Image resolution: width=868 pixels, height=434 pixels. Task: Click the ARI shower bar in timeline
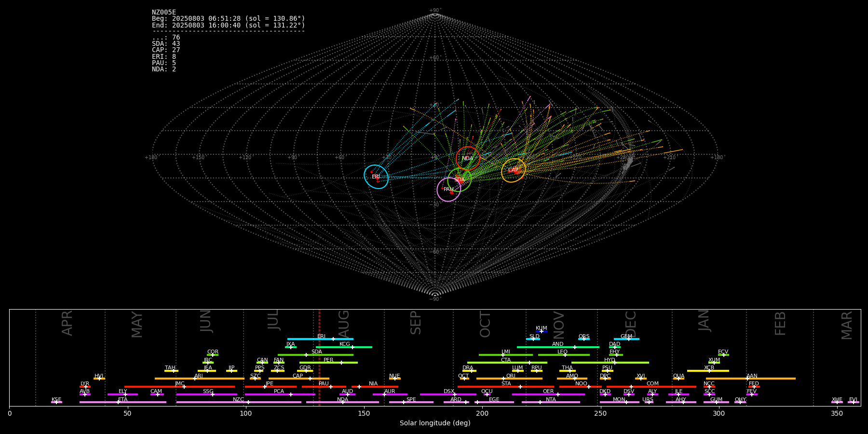tap(199, 379)
